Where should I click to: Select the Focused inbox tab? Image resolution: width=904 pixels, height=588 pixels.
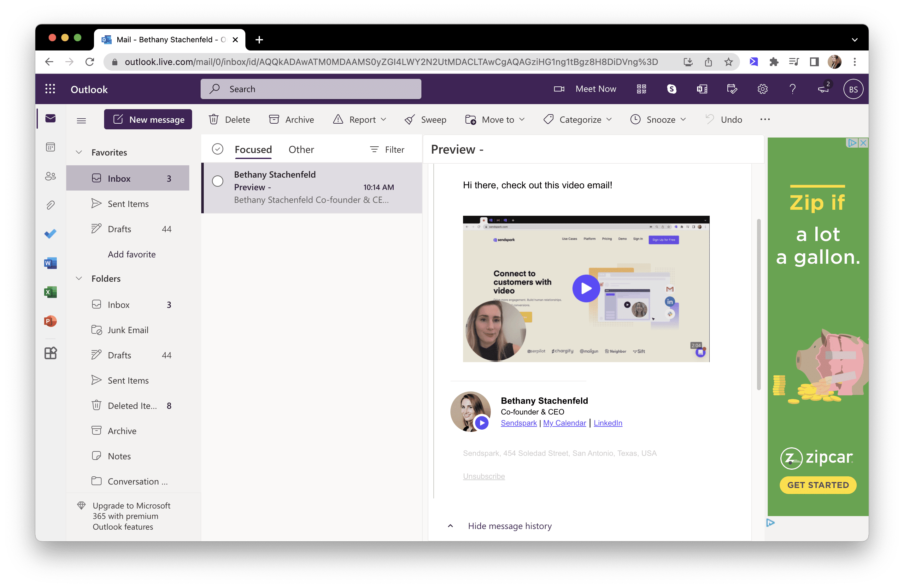pyautogui.click(x=254, y=148)
